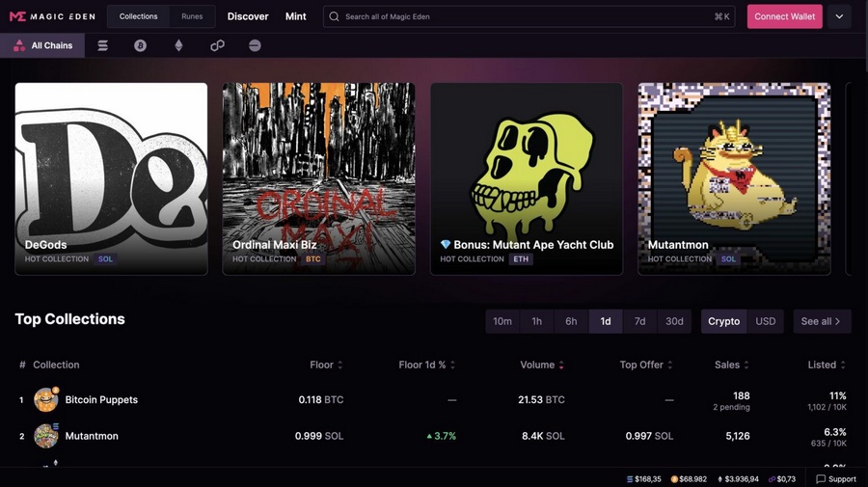Screen dimensions: 868x487
Task: Filter by Bitcoin chain icon
Action: 140,45
